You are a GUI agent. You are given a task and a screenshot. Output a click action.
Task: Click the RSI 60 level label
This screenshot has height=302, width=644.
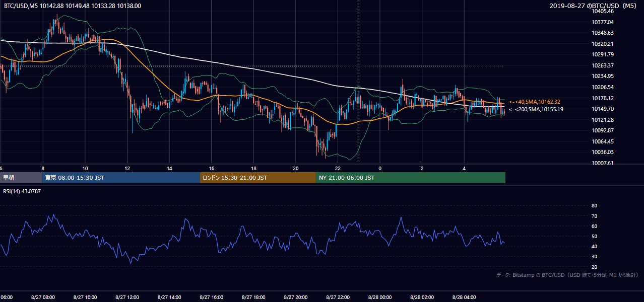coord(594,226)
